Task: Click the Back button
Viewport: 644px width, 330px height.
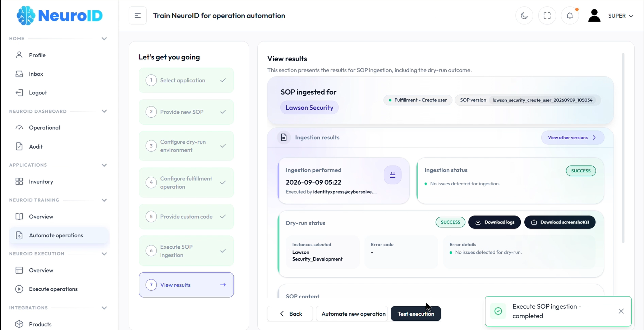Action: pyautogui.click(x=290, y=313)
